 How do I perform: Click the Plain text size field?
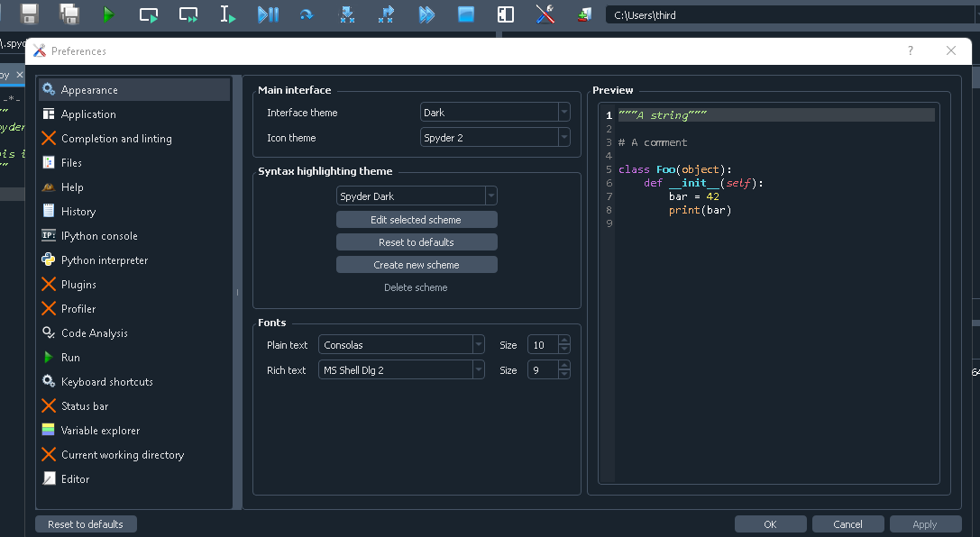click(543, 345)
